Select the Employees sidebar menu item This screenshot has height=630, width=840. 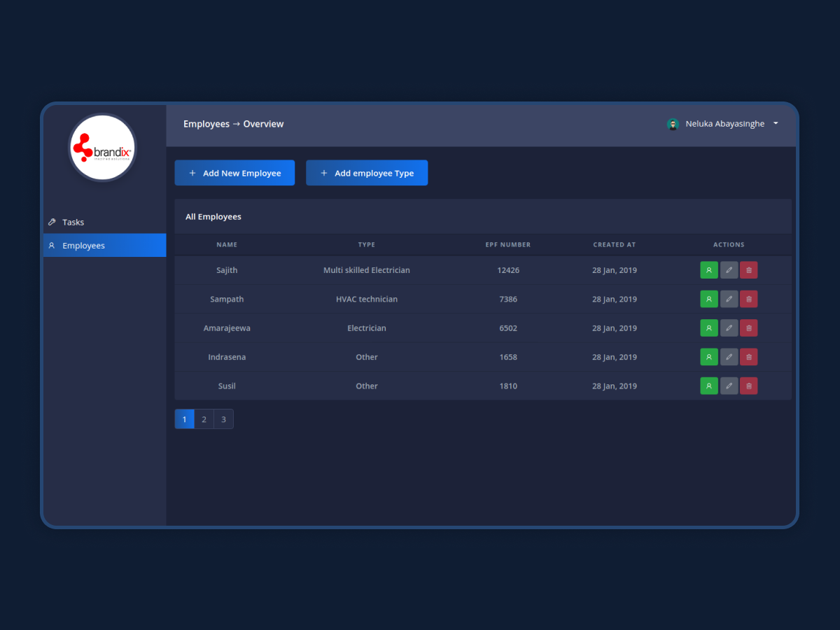coord(83,246)
